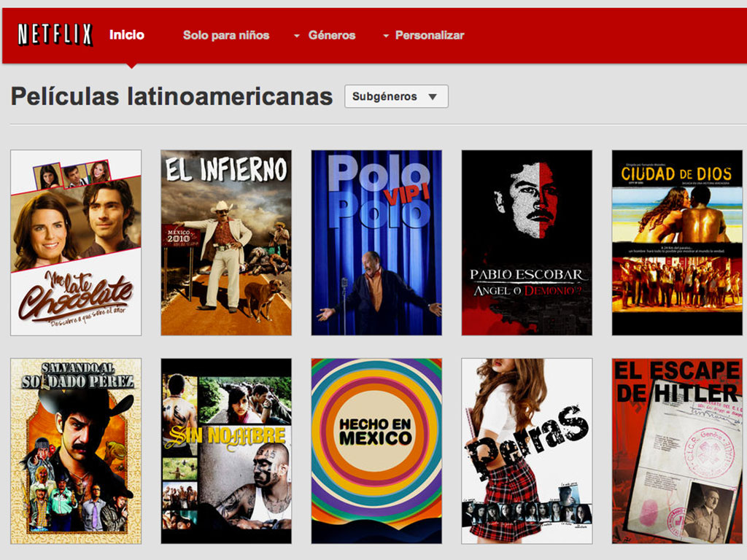Click the Películas latinoamericanas heading
This screenshot has width=747, height=560.
(x=171, y=96)
